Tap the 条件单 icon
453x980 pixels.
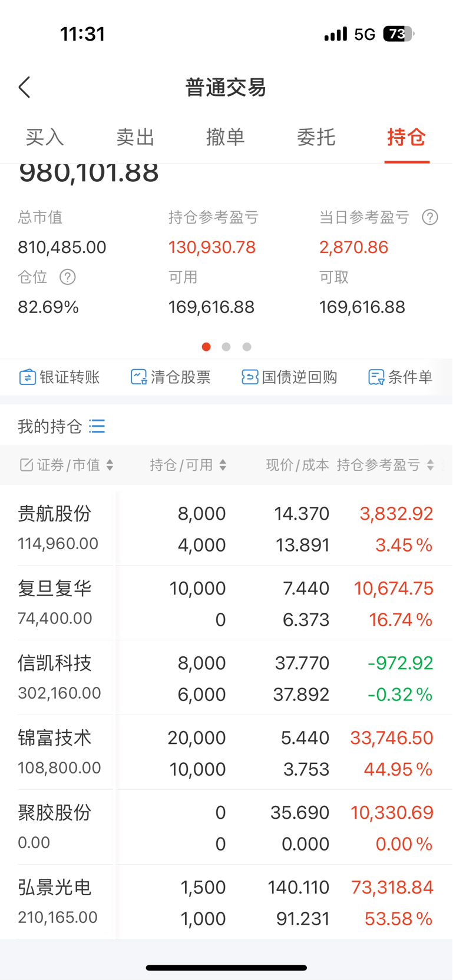pos(376,377)
